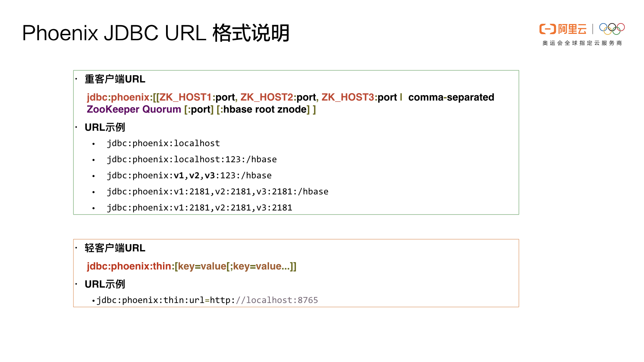This screenshot has width=644, height=362.
Task: Click the ZK_HOST1 text in URL format
Action: click(185, 97)
